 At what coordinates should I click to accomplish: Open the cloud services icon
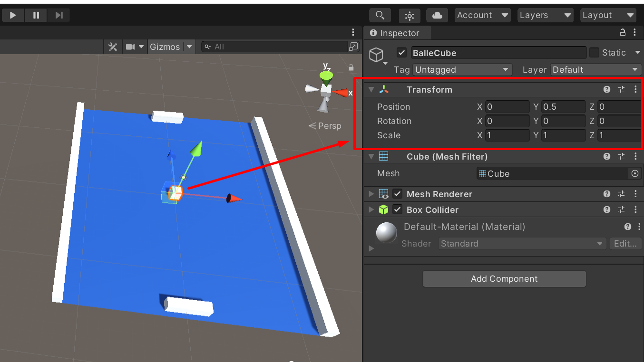pyautogui.click(x=437, y=15)
